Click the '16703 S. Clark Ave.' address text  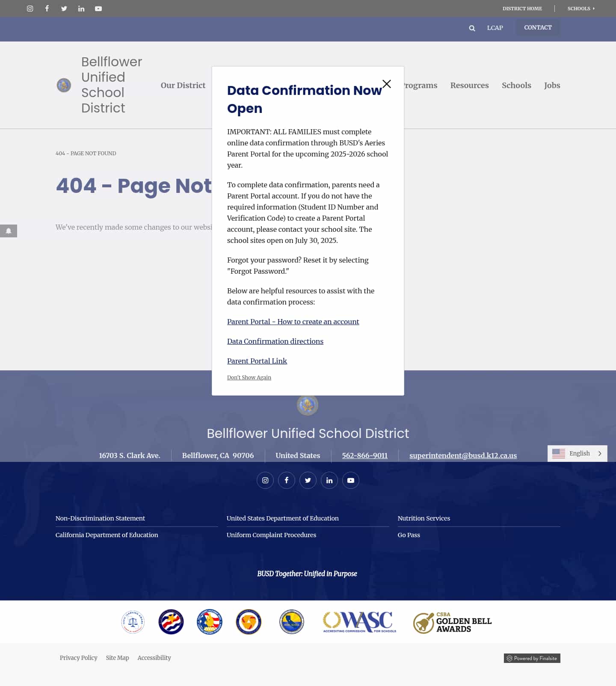point(130,455)
